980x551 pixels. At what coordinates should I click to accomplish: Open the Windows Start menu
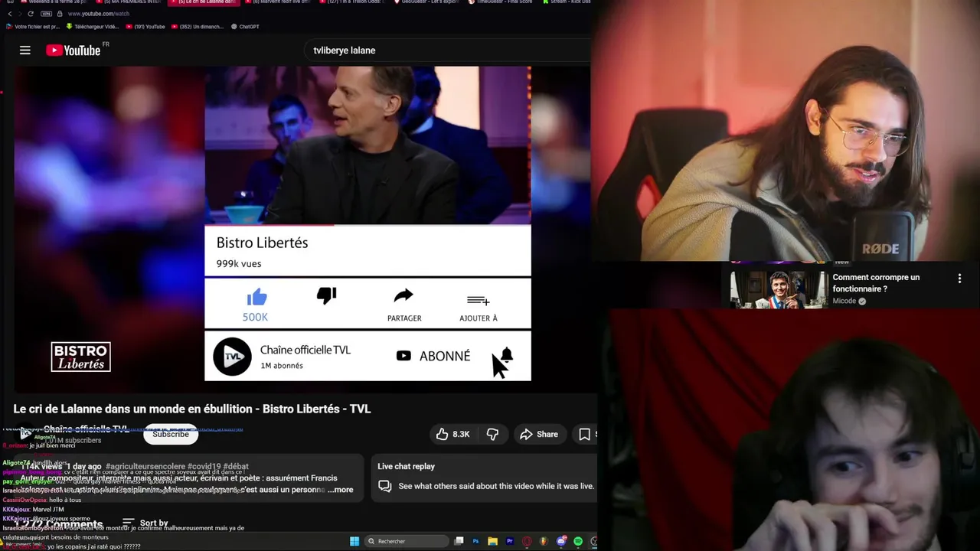pyautogui.click(x=354, y=541)
